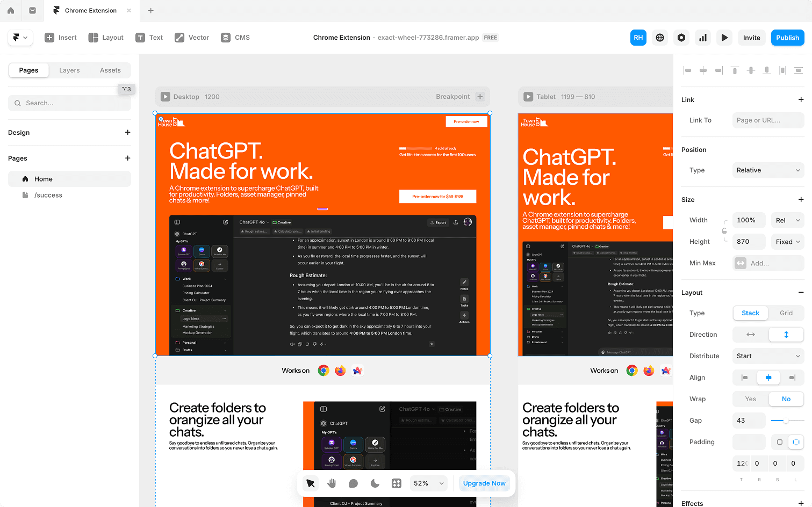Switch to the Layers tab

tap(69, 70)
